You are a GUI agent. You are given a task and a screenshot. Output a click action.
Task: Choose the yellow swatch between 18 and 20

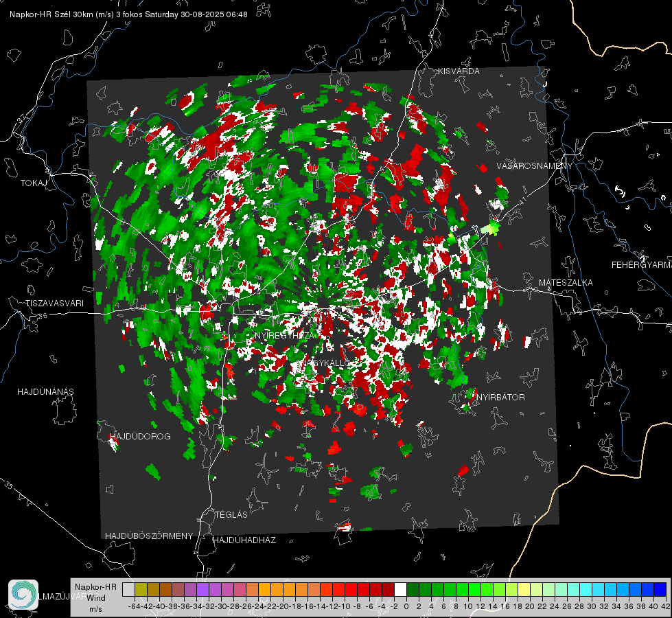click(524, 589)
